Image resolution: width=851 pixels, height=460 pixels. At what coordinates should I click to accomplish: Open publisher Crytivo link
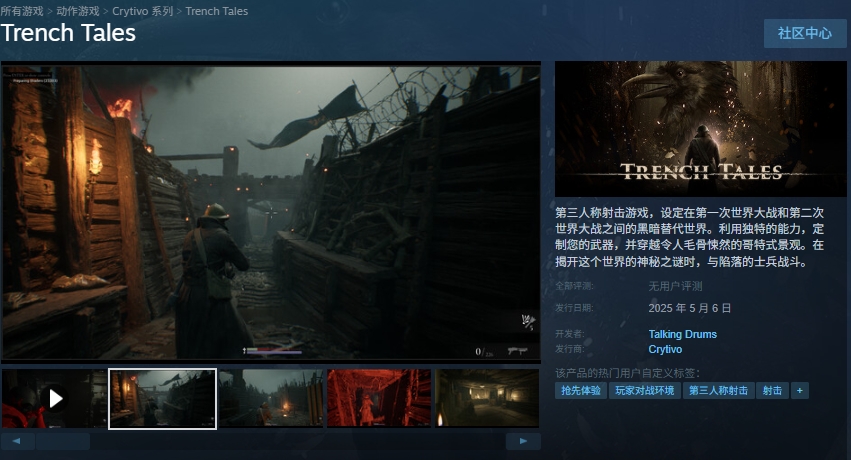(x=665, y=349)
